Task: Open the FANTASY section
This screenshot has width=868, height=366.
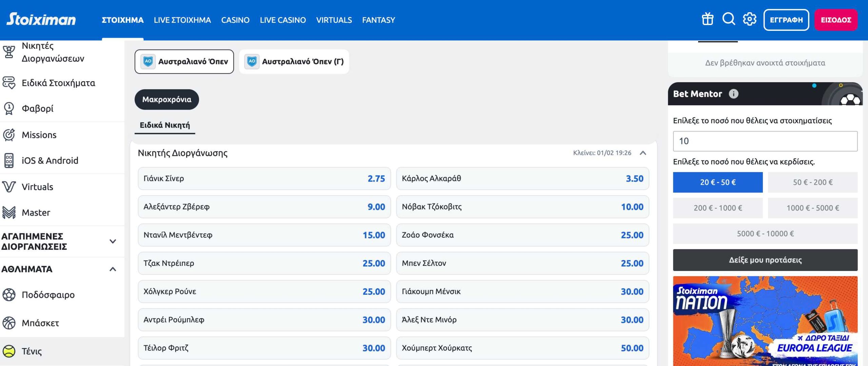Action: [379, 20]
